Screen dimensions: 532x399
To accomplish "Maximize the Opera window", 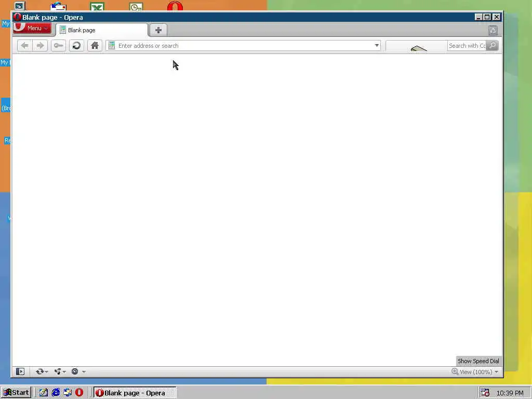I will click(487, 17).
